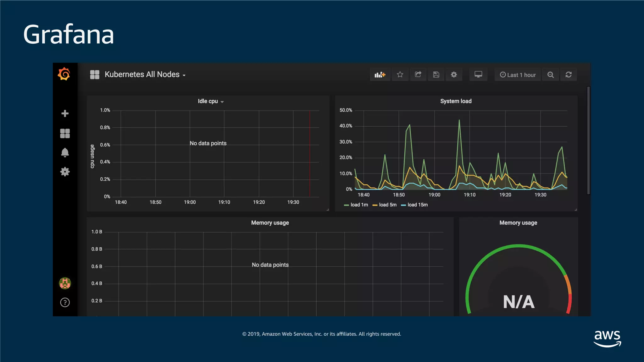
Task: Open the Help question mark icon
Action: click(65, 303)
